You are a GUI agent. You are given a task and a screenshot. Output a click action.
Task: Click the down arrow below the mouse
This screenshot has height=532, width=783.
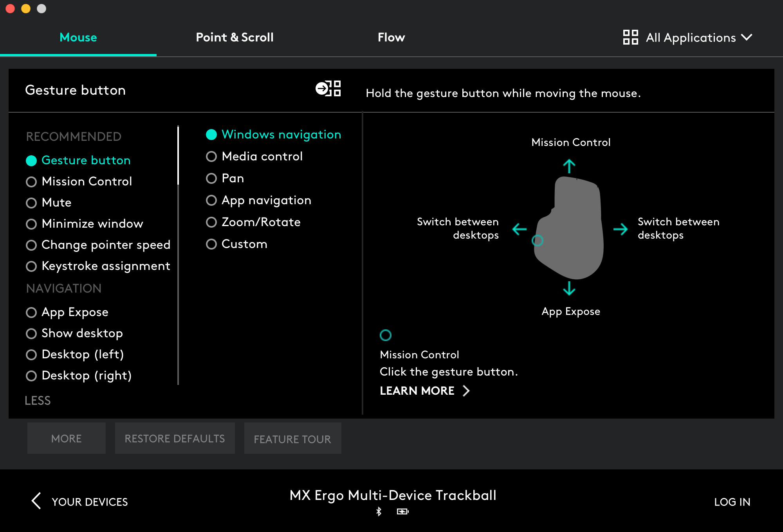point(569,288)
